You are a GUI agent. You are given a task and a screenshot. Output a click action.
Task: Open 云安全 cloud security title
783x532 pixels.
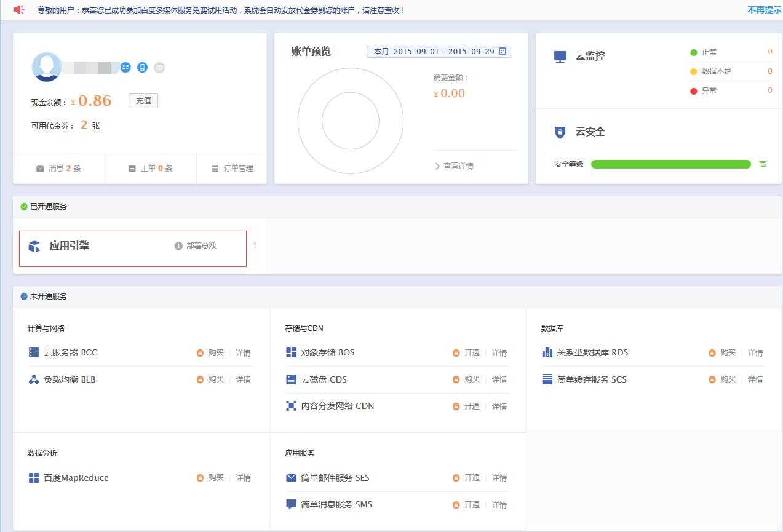click(590, 132)
